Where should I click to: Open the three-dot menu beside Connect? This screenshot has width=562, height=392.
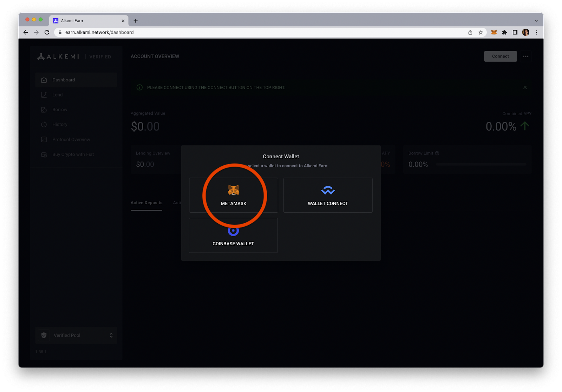click(525, 57)
